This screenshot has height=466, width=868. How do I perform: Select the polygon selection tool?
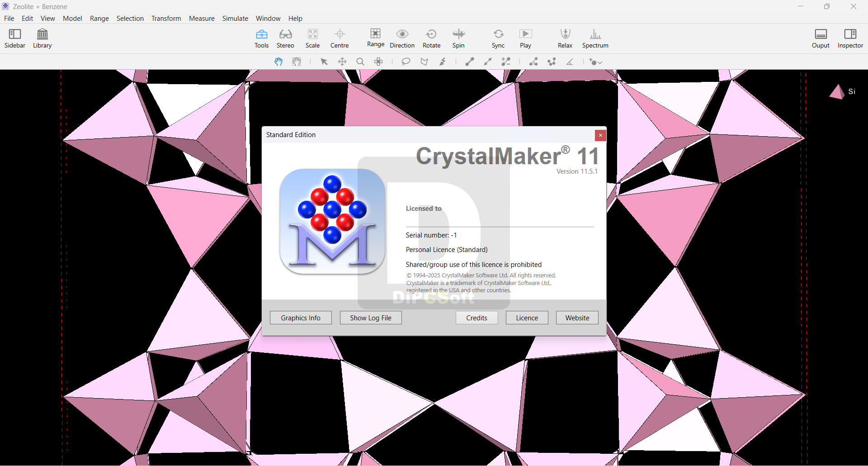click(424, 62)
